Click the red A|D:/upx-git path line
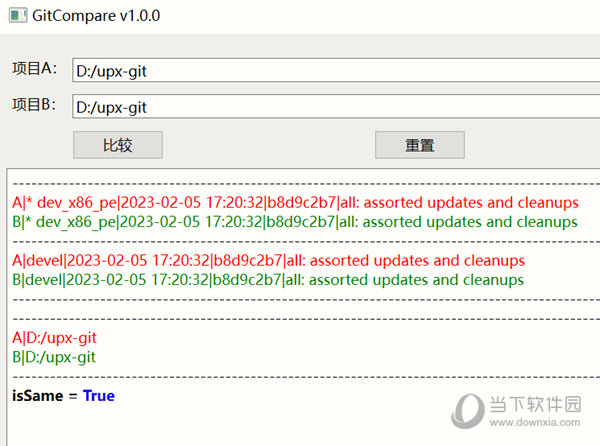The width and height of the screenshot is (600, 446). [x=54, y=338]
